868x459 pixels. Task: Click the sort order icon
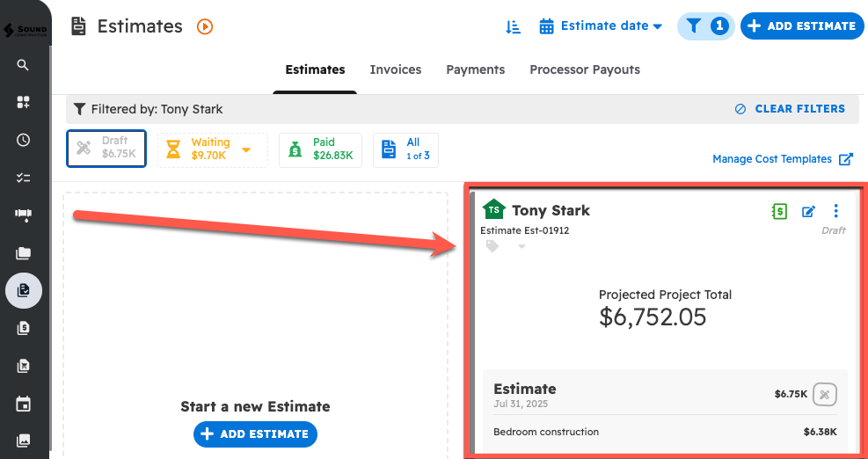click(x=514, y=26)
